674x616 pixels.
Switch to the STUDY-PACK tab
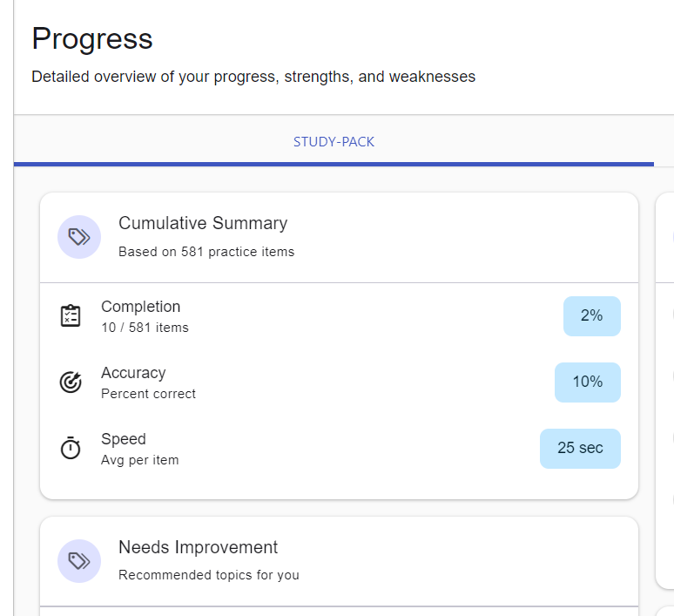coord(334,141)
